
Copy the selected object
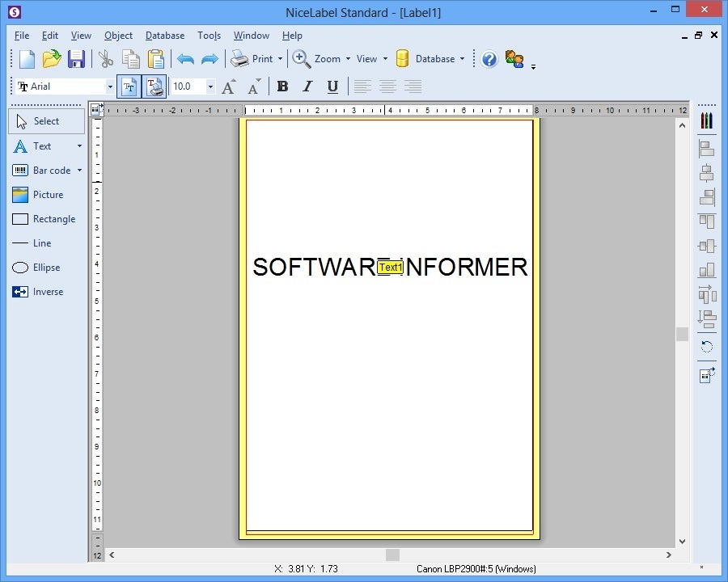131,59
